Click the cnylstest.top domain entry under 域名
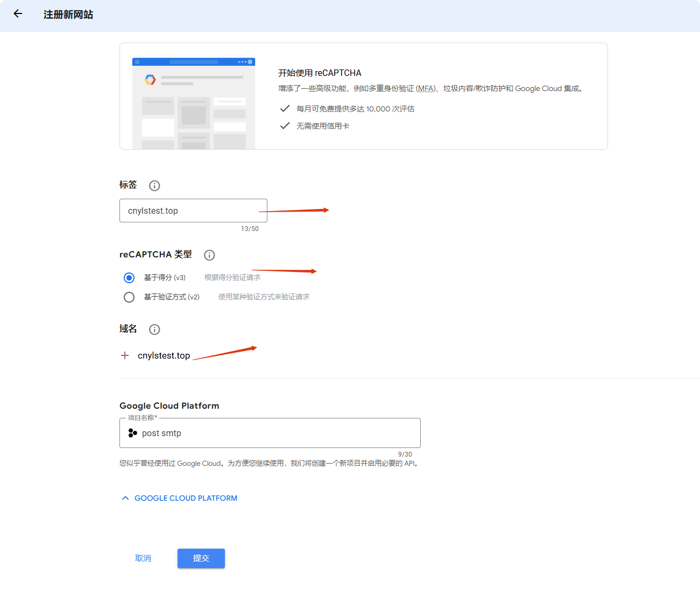700x616 pixels. (164, 355)
